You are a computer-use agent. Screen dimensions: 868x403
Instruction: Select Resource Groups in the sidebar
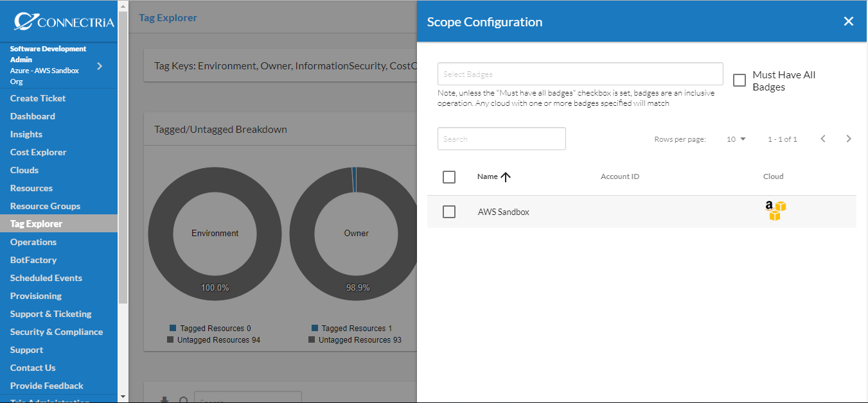click(46, 206)
